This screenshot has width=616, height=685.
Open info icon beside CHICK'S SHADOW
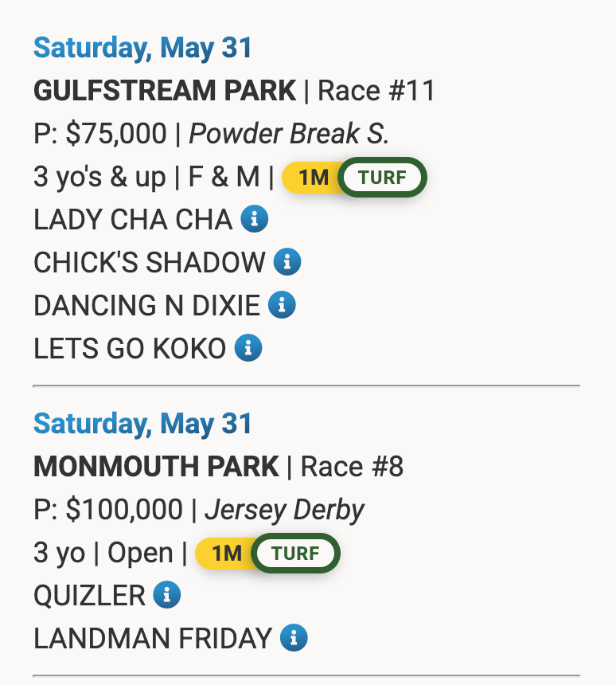287,262
